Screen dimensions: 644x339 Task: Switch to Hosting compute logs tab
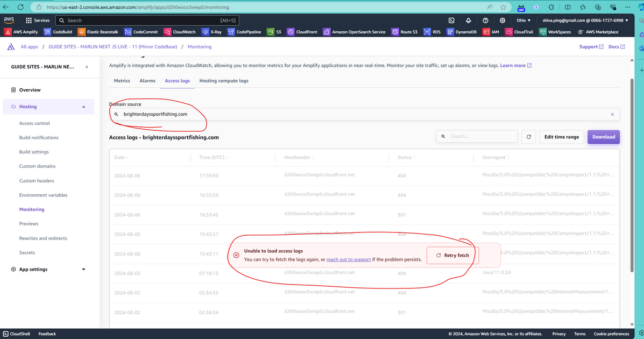224,81
